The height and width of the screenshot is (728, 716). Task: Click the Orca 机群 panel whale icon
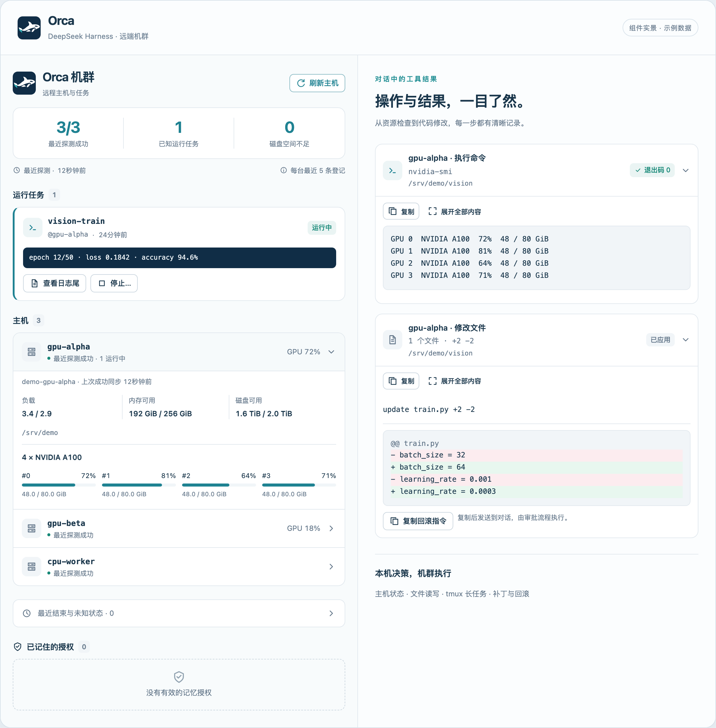[x=24, y=83]
